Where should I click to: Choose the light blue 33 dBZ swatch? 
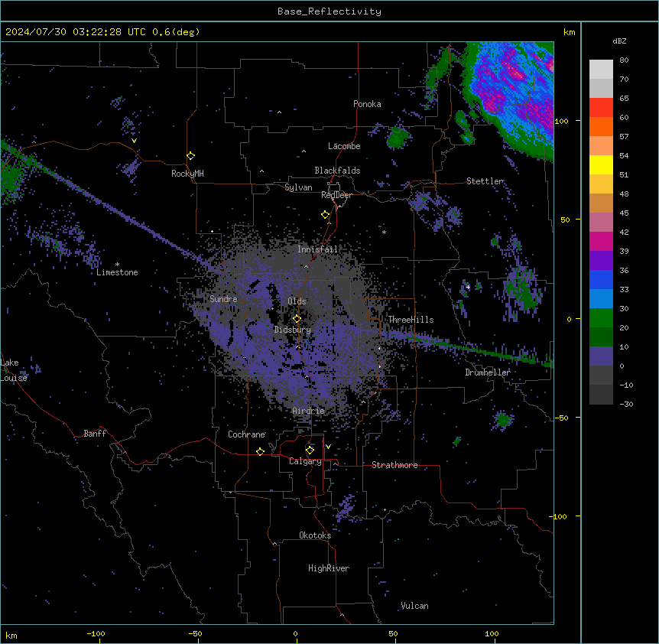(601, 299)
